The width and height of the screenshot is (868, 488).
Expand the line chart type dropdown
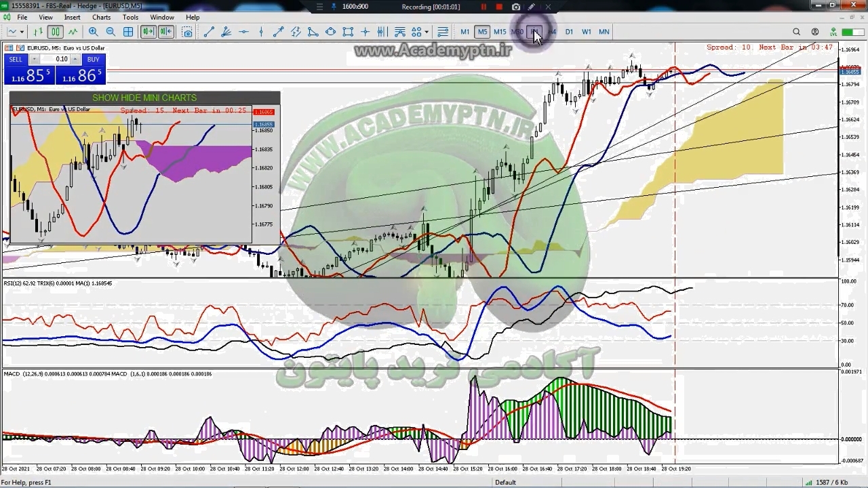[22, 32]
